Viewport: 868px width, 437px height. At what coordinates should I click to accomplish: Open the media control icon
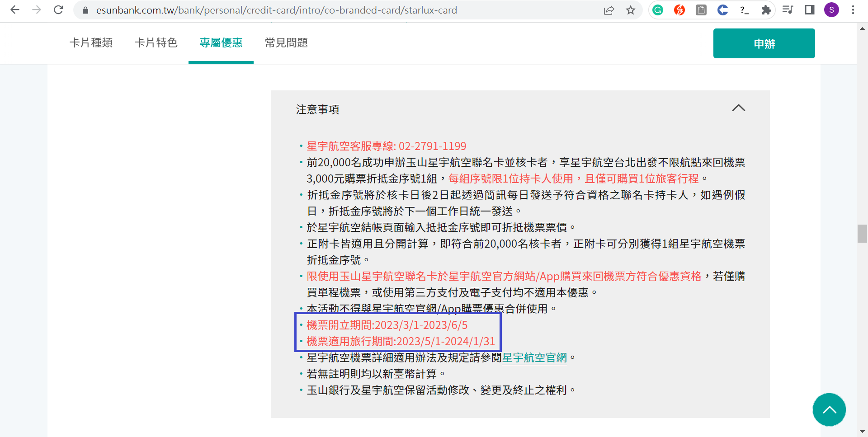tap(788, 10)
